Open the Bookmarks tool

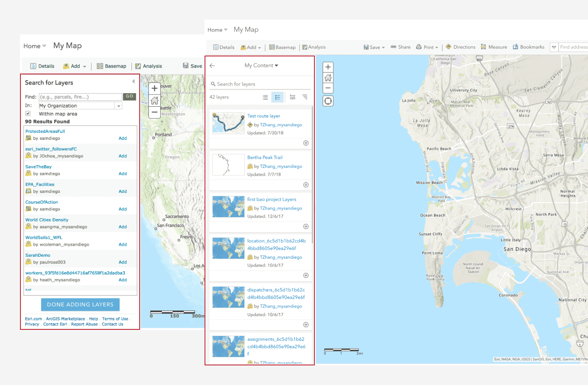coord(528,47)
